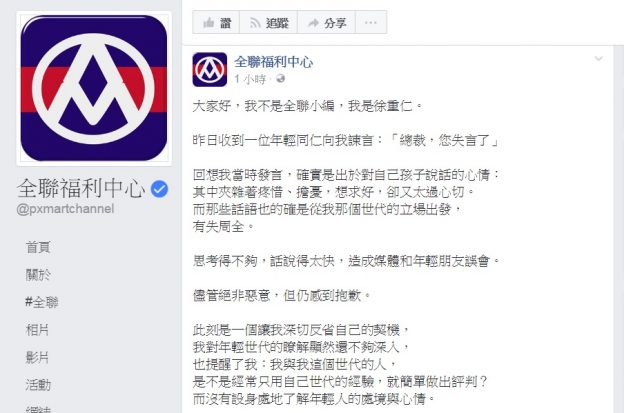
Task: Expand the post options chevron
Action: click(599, 59)
